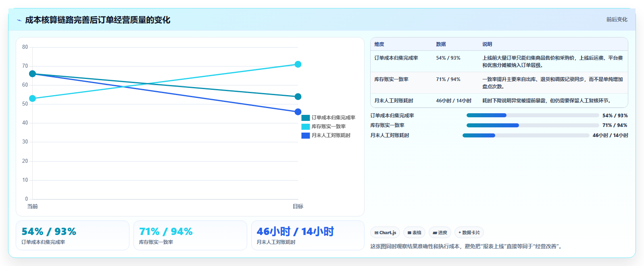Click progress label 库存账实一致率
This screenshot has width=644, height=266.
pyautogui.click(x=388, y=125)
